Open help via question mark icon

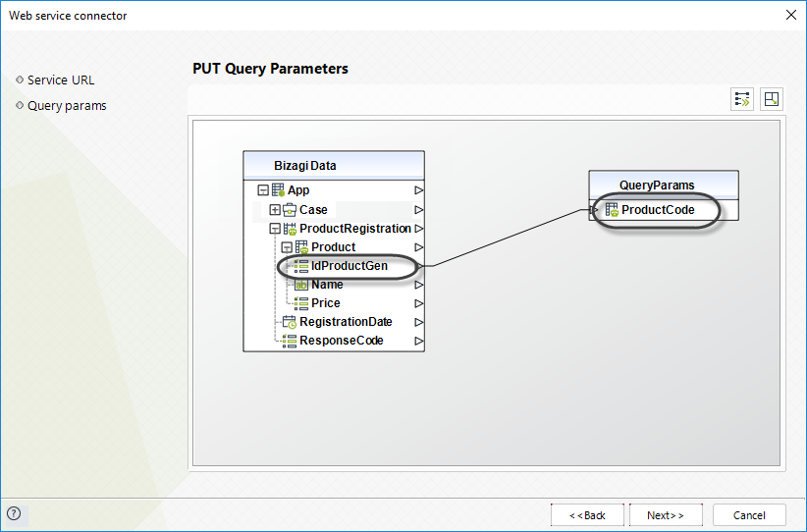pos(14,513)
